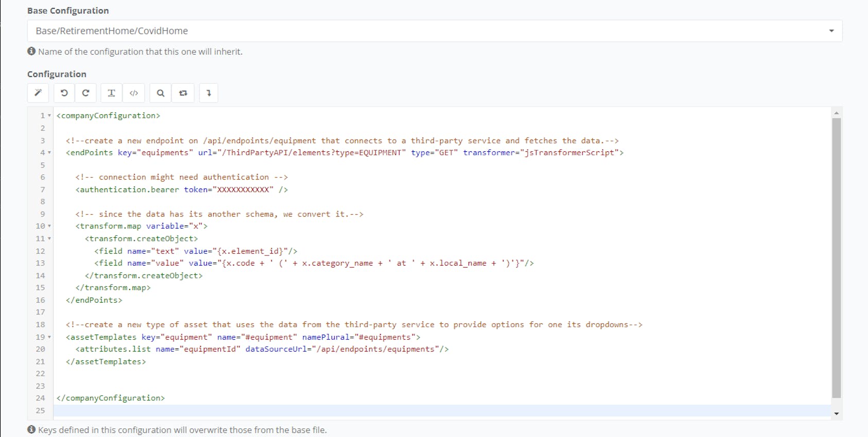Click the closing assetTemplates tag
The width and height of the screenshot is (868, 437).
coord(106,361)
